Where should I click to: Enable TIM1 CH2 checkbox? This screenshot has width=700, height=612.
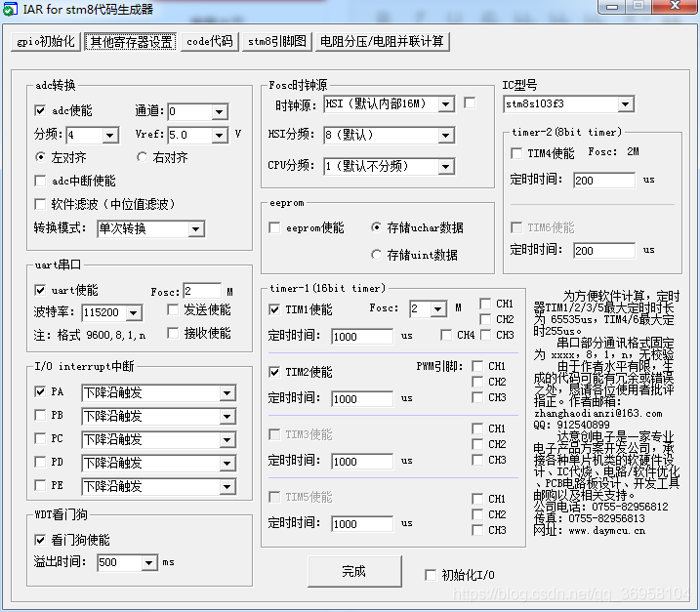(485, 319)
